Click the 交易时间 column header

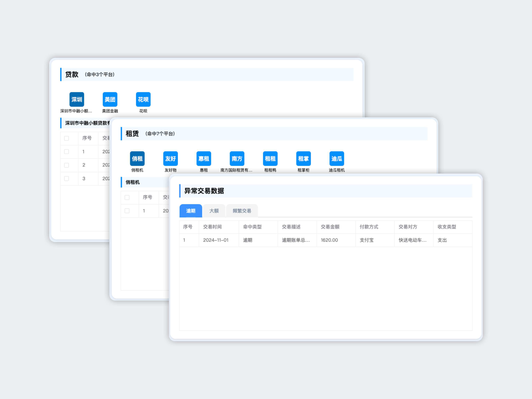tap(212, 227)
